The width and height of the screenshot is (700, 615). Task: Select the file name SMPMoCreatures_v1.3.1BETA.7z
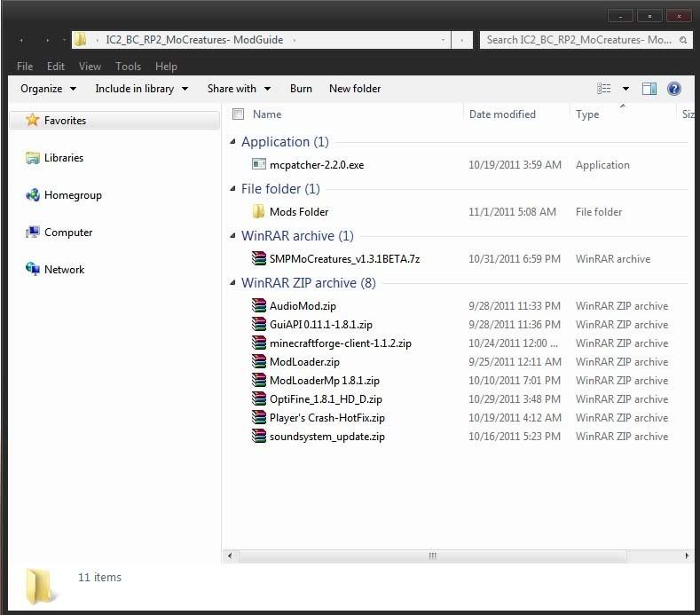344,258
